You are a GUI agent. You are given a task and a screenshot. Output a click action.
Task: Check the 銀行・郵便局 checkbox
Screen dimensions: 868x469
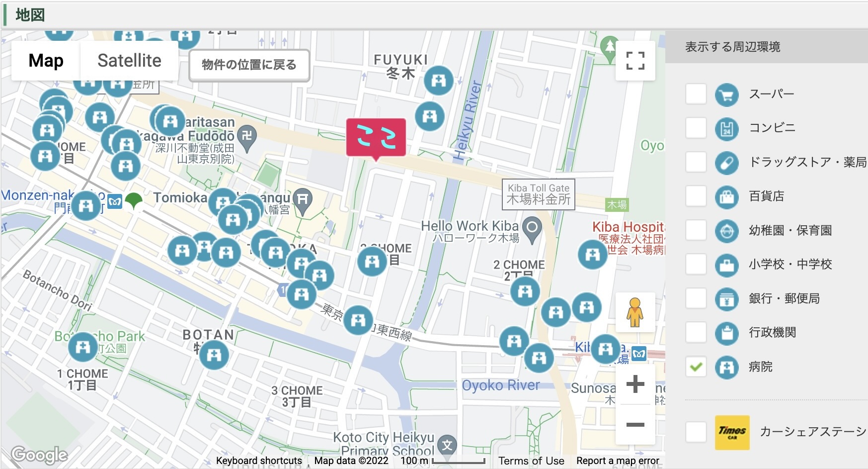696,298
